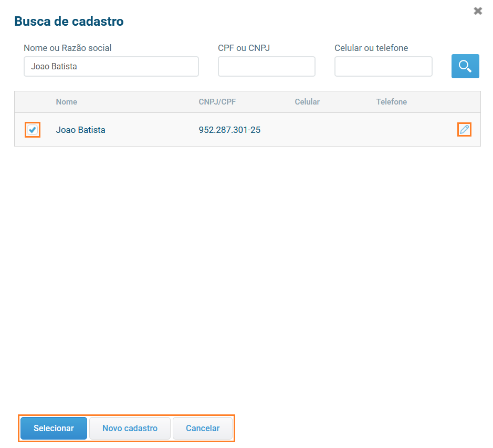Focus the Nome ou Razão social field
The height and width of the screenshot is (448, 493).
tap(111, 67)
